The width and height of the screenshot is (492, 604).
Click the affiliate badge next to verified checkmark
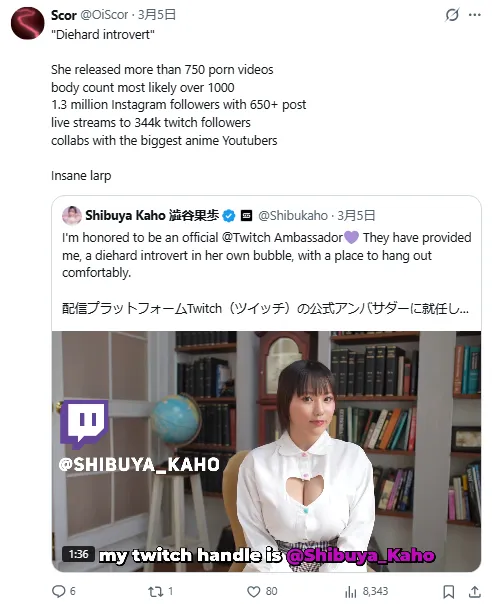click(x=246, y=216)
